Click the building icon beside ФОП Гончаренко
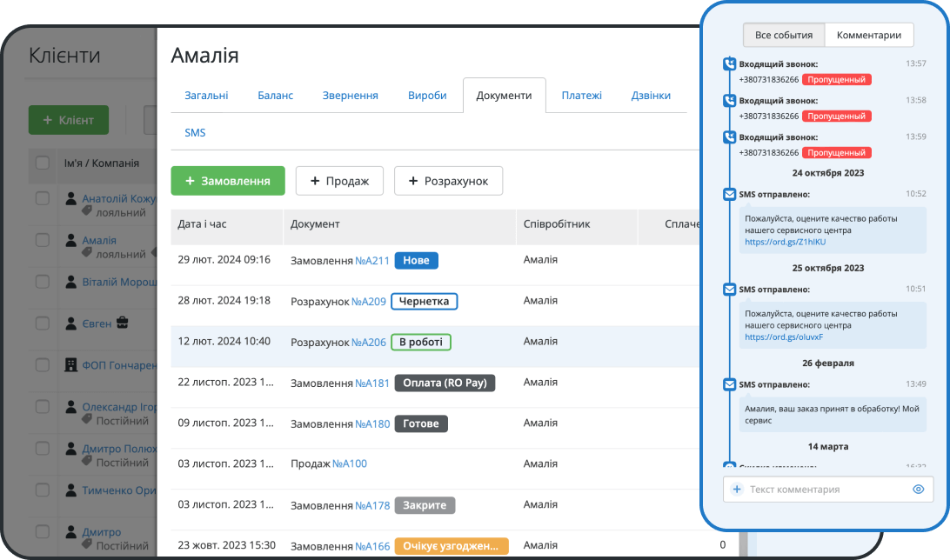 tap(71, 365)
